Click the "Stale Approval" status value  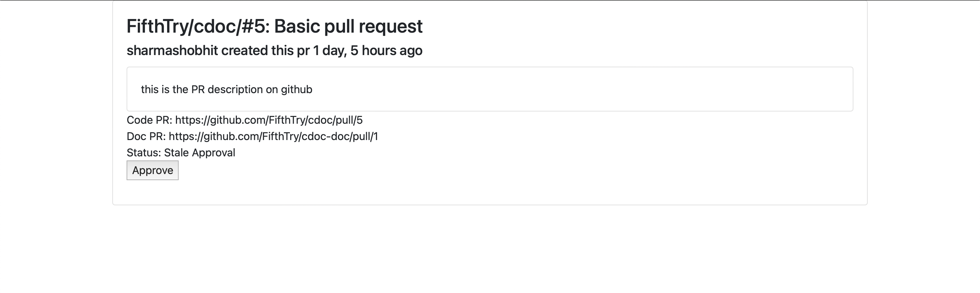pyautogui.click(x=199, y=153)
